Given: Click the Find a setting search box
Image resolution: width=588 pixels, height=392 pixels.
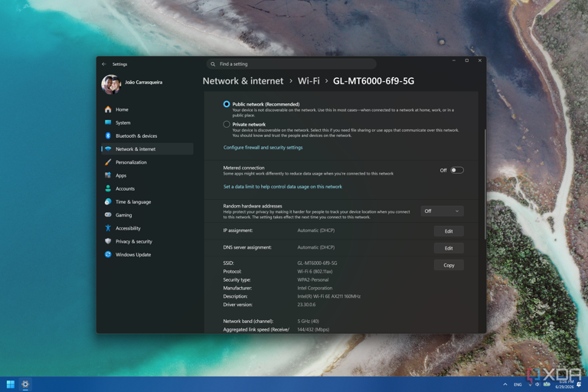Looking at the screenshot, I should [292, 64].
